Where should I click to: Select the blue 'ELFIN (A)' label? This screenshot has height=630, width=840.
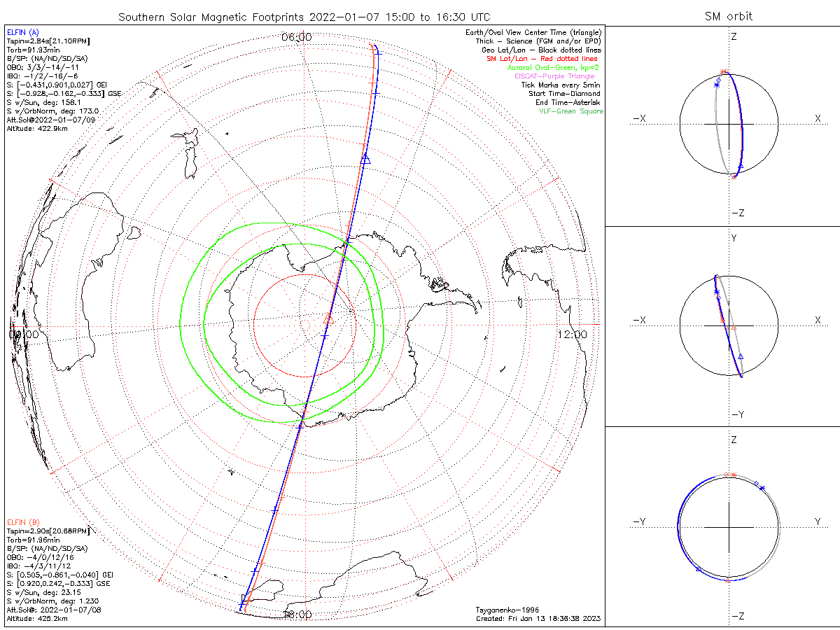coord(23,32)
